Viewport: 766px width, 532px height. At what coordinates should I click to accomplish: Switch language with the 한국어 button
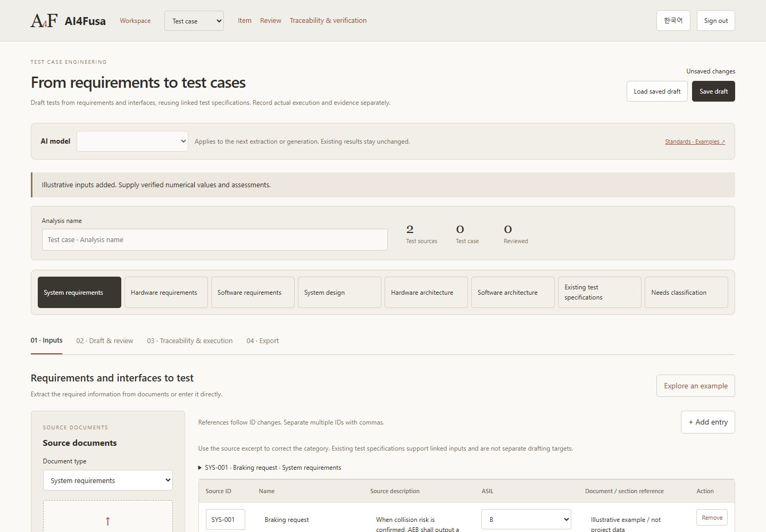point(673,21)
